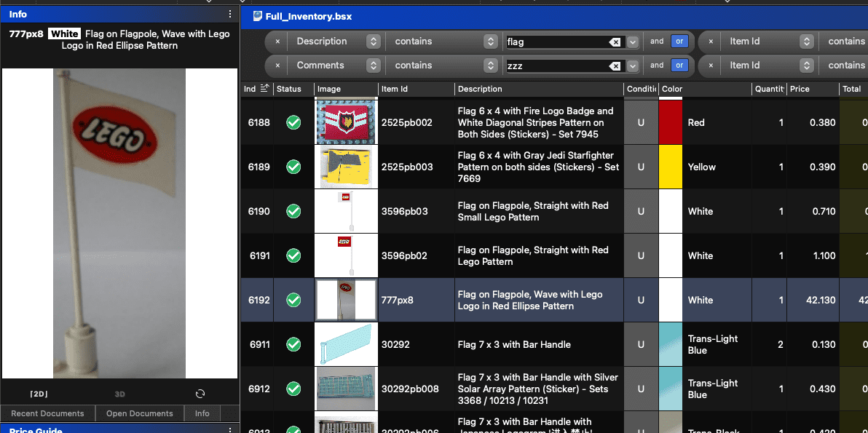The image size is (868, 433).
Task: Click the red color swatch on row 6188
Action: (671, 122)
